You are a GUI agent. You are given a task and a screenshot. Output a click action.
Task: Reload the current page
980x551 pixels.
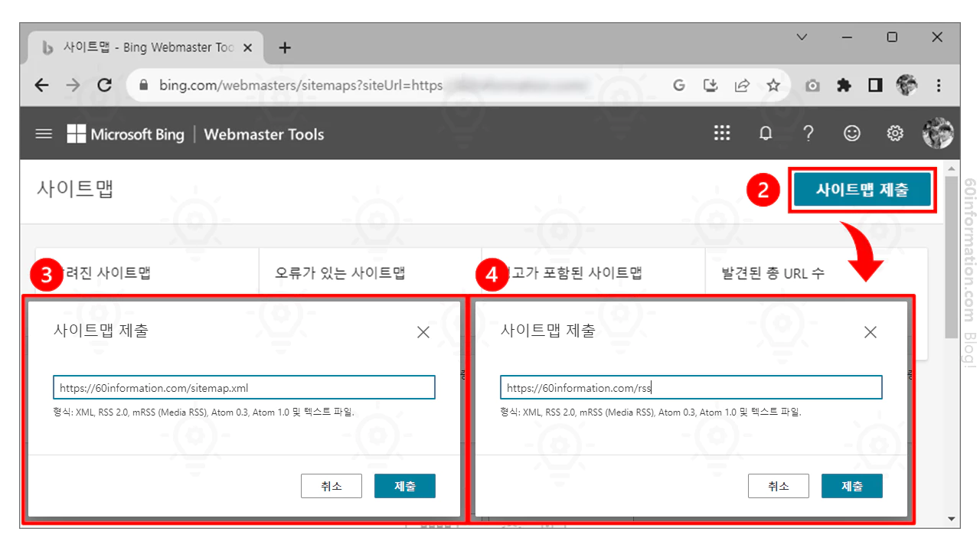pyautogui.click(x=105, y=85)
